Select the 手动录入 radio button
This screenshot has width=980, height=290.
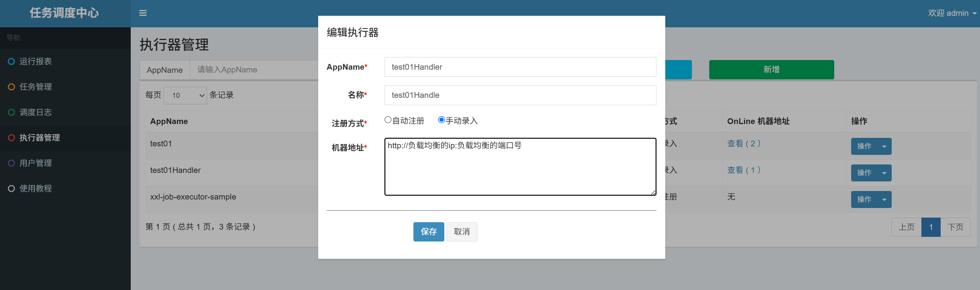coord(442,120)
